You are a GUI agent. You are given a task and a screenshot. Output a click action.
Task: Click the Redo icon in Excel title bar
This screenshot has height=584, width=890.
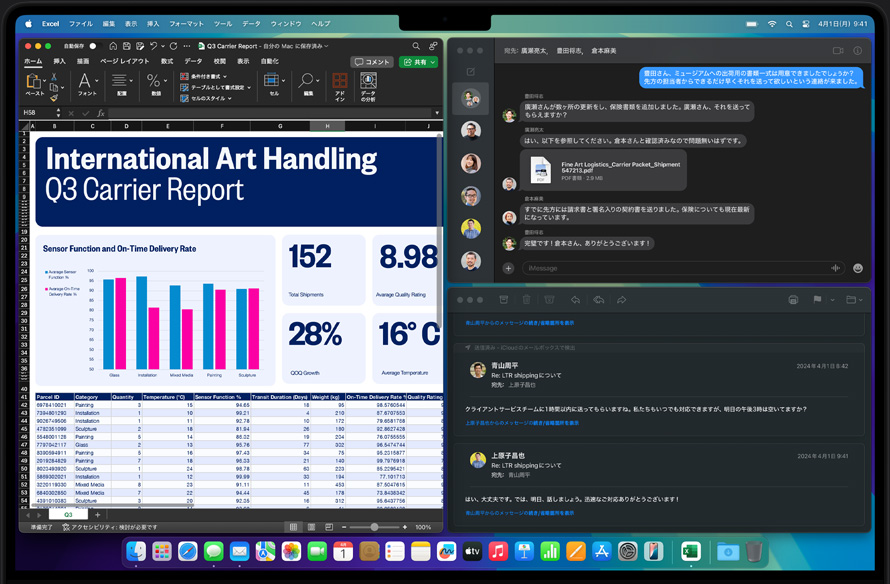tap(173, 46)
